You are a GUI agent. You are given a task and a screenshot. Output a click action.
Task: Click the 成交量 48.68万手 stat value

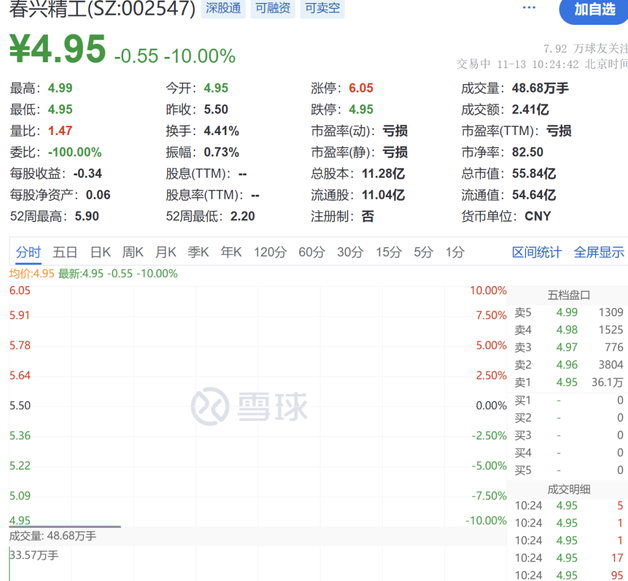(540, 88)
